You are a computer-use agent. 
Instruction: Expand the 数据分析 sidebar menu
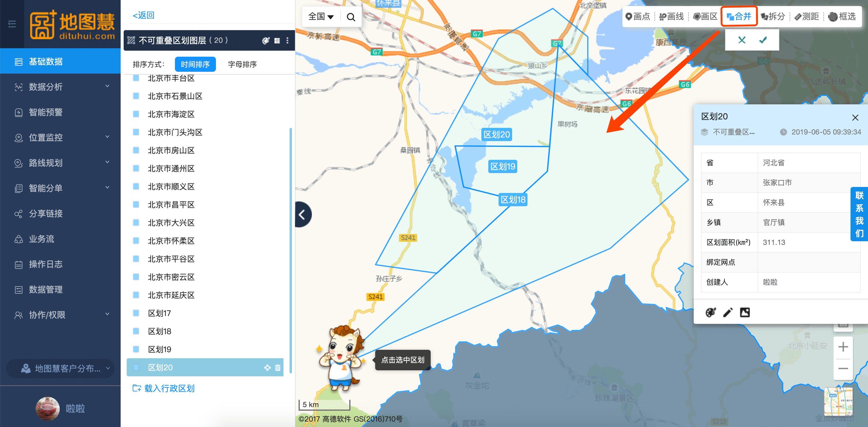60,87
